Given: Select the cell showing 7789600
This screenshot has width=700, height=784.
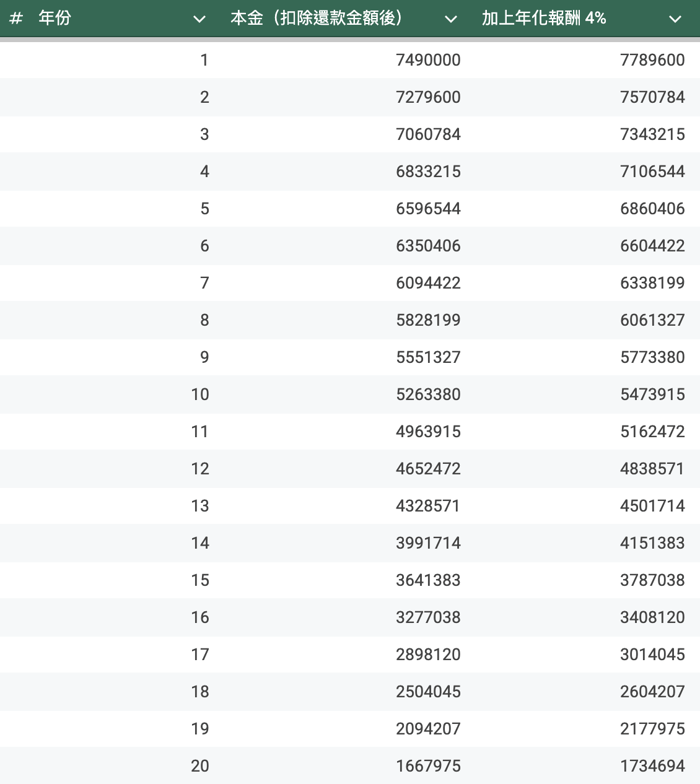Looking at the screenshot, I should pyautogui.click(x=652, y=60).
